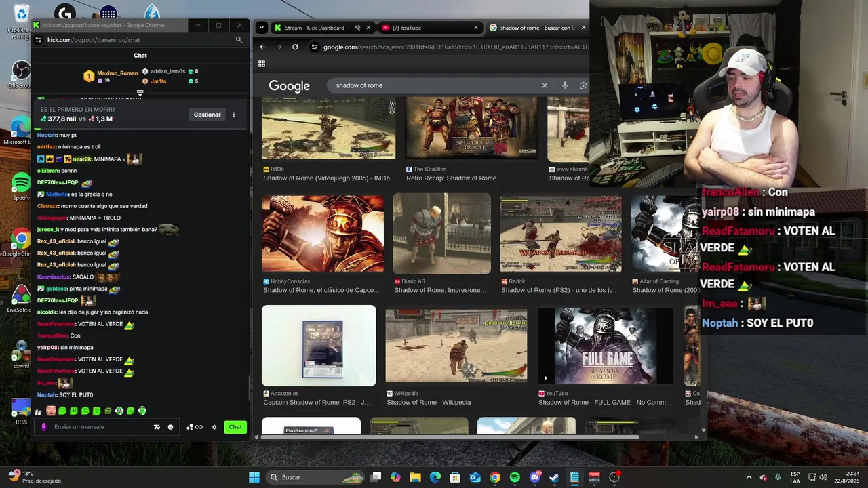This screenshot has height=488, width=868.
Task: Send message with the green Chat button
Action: [235, 427]
